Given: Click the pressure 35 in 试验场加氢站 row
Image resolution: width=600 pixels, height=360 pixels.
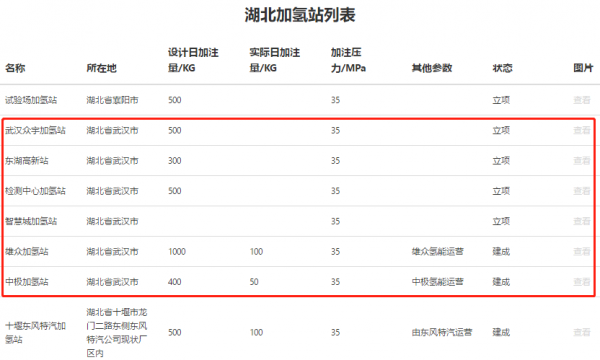Looking at the screenshot, I should (336, 100).
